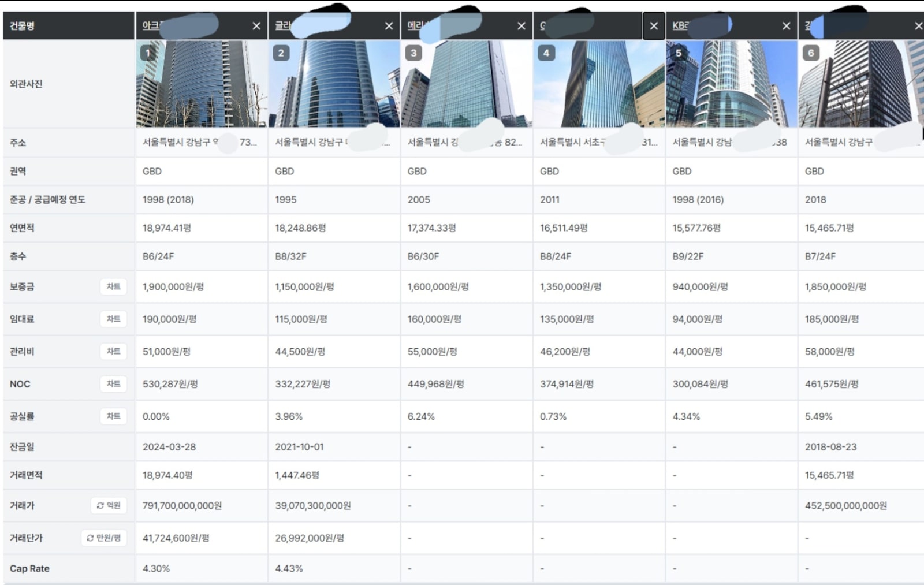Toggle 거래단가 unit to 만원/평
The width and height of the screenshot is (924, 585).
pyautogui.click(x=104, y=538)
